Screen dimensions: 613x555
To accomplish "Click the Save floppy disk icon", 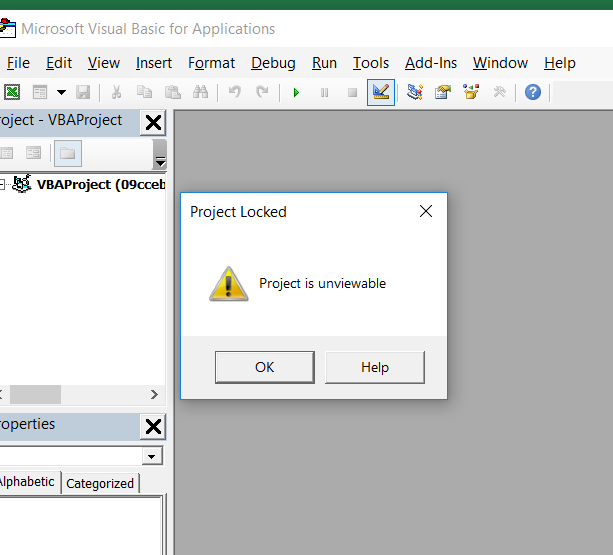I will pos(83,92).
